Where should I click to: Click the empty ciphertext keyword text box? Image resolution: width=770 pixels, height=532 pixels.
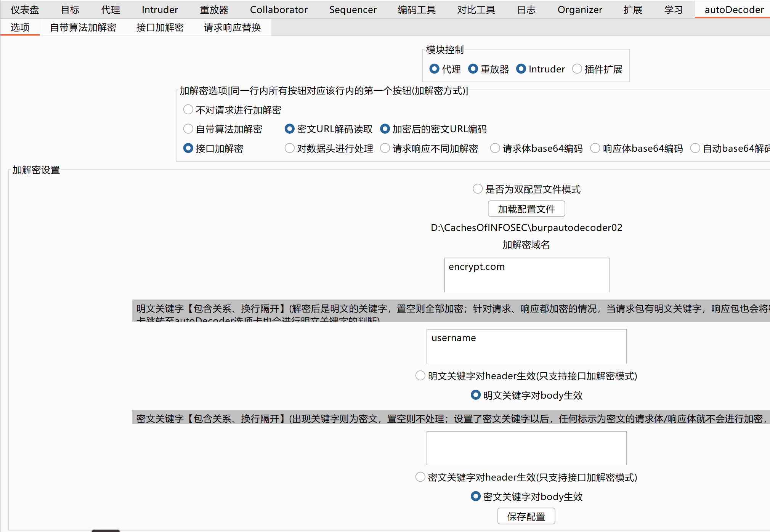pyautogui.click(x=526, y=448)
